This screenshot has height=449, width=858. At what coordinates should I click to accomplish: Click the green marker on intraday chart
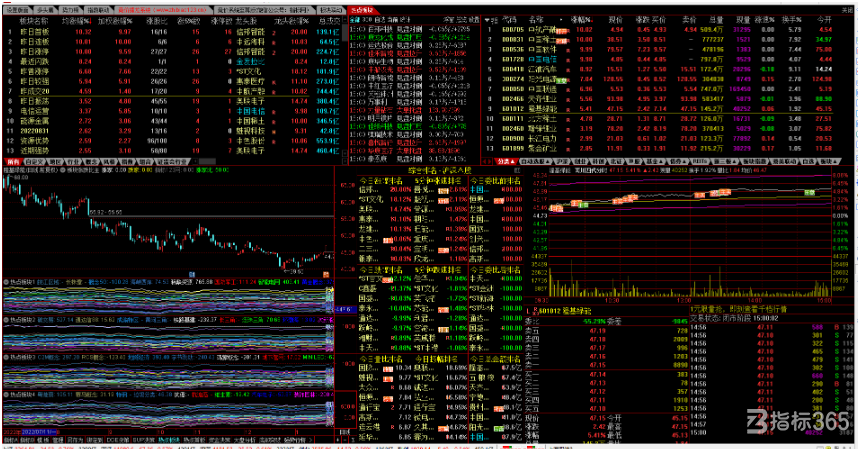[809, 193]
